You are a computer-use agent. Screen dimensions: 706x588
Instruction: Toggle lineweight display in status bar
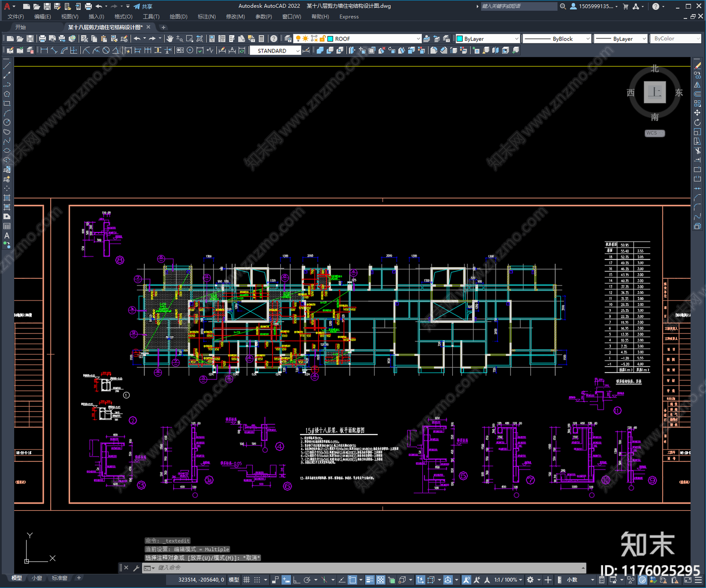coord(370,580)
